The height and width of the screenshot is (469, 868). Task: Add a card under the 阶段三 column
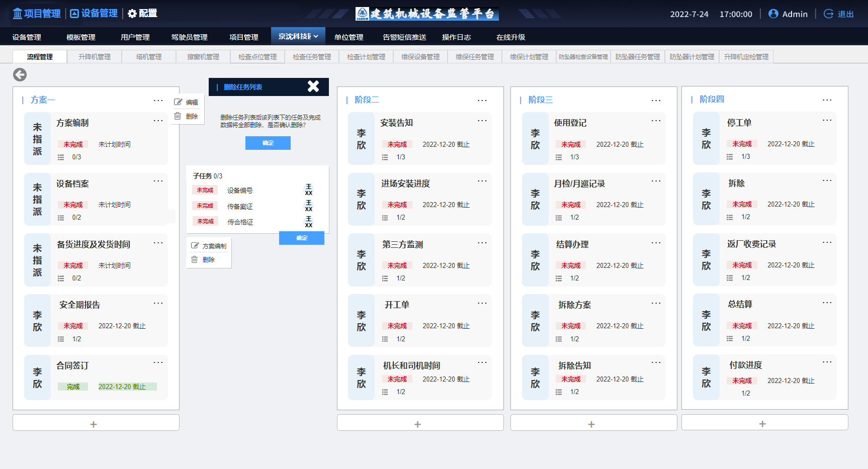[594, 423]
